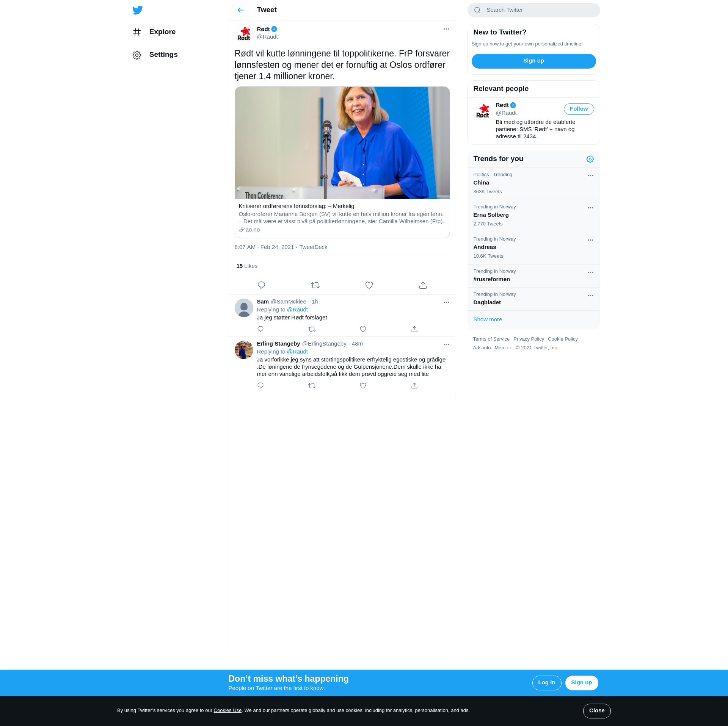Image resolution: width=728 pixels, height=726 pixels.
Task: Retweet Erling Stangeby's reply
Action: coord(312,386)
